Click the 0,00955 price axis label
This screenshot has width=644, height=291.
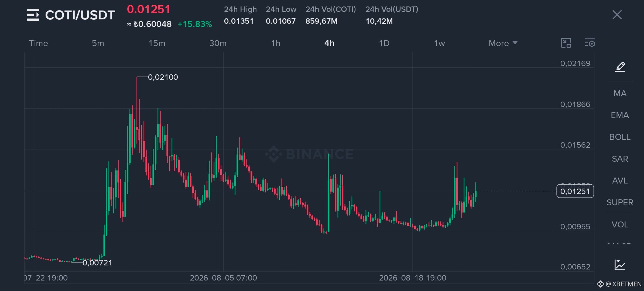(x=575, y=227)
